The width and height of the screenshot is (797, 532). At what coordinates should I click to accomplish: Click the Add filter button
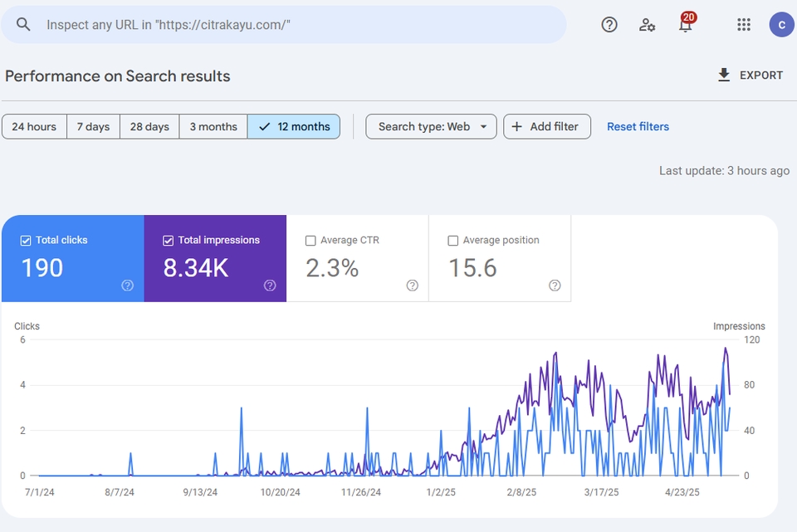click(546, 127)
